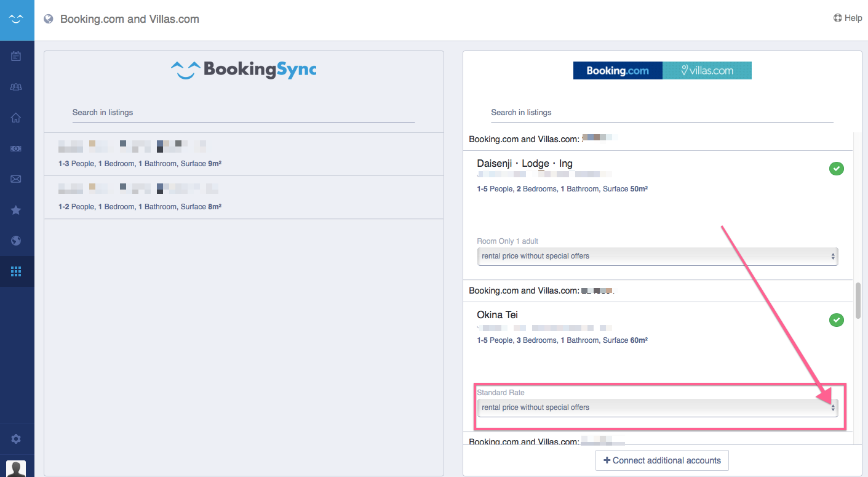Screen dimensions: 868x477
Task: Open the clients people icon in sidebar
Action: (17, 87)
